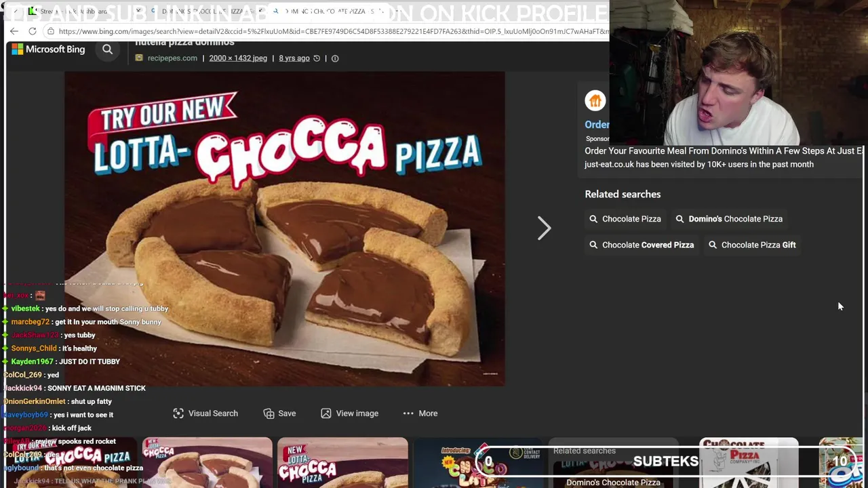The height and width of the screenshot is (488, 868).
Task: Click chat username OnionGerkinOmlet
Action: click(34, 401)
